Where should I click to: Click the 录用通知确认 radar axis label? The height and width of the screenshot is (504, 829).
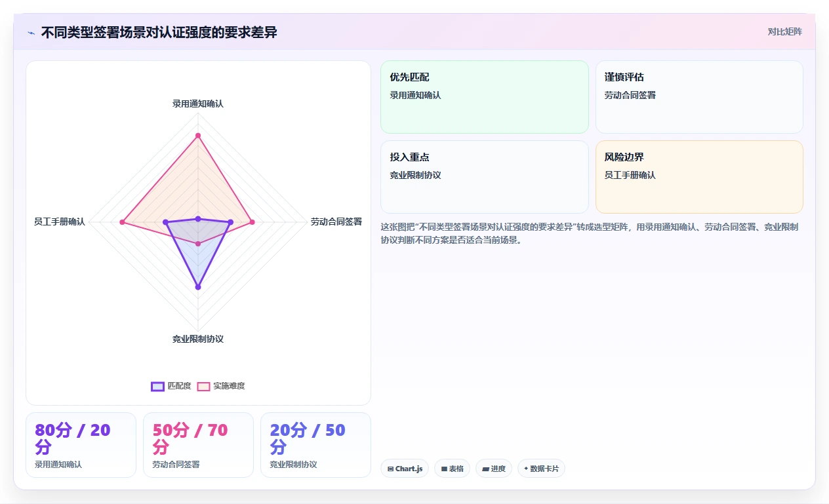pos(198,104)
